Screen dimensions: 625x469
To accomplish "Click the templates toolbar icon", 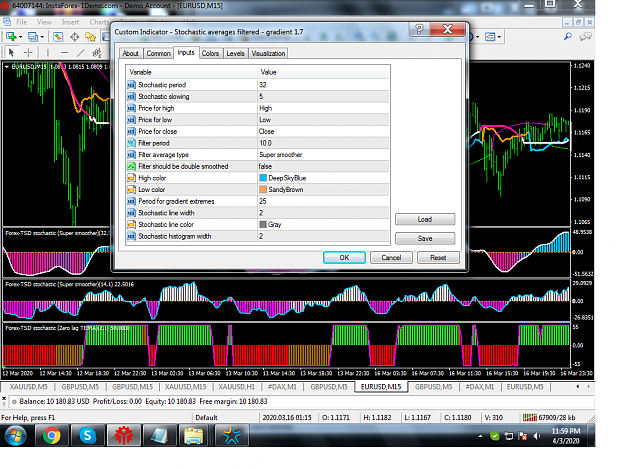I will click(x=490, y=37).
